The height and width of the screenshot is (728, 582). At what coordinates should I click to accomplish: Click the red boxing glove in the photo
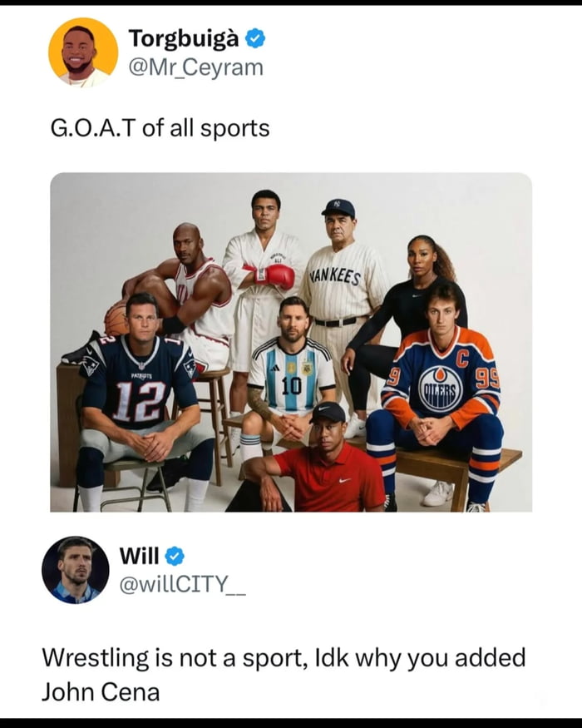click(277, 276)
